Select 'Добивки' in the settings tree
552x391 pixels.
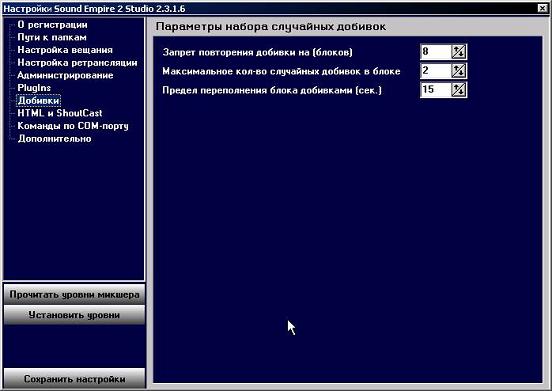pos(39,101)
